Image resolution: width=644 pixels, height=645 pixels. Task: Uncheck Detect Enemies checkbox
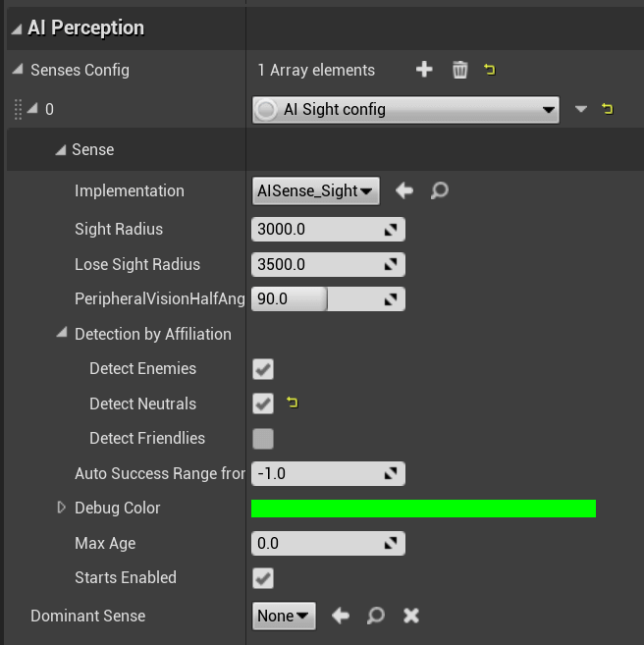pos(263,369)
